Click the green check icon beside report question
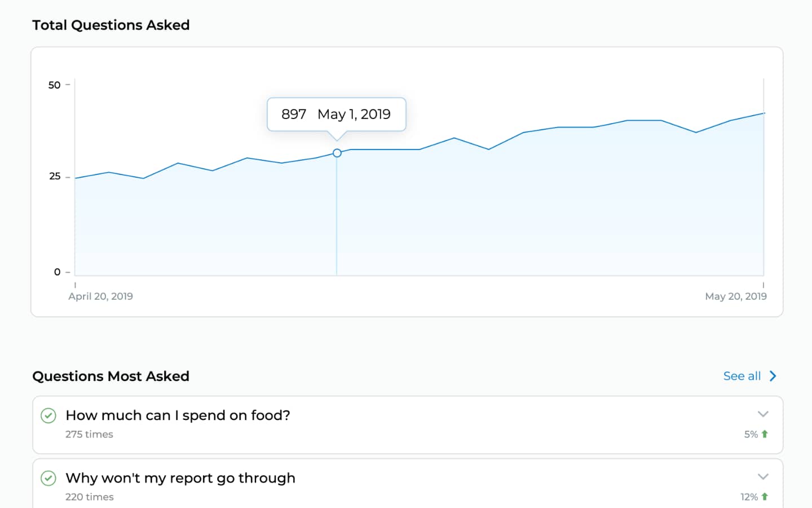 48,479
